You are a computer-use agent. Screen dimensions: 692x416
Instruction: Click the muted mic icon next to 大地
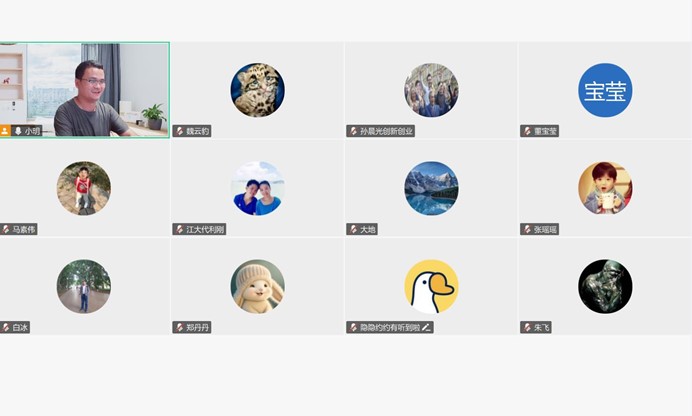354,229
